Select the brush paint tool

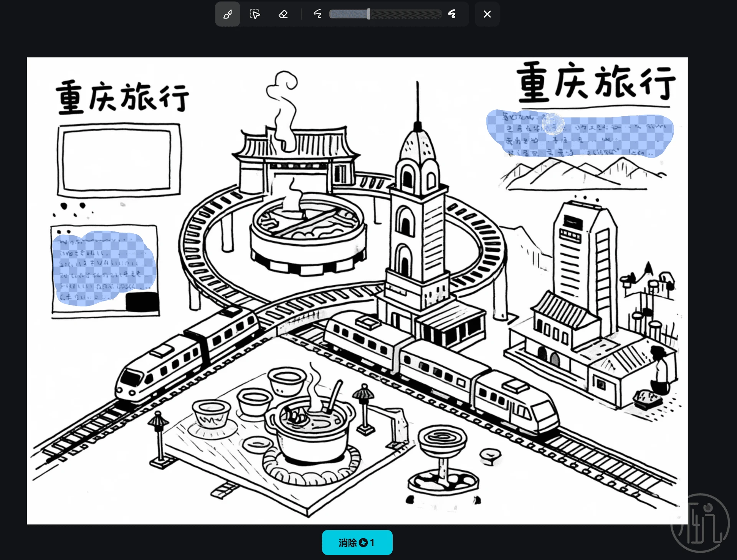tap(228, 14)
